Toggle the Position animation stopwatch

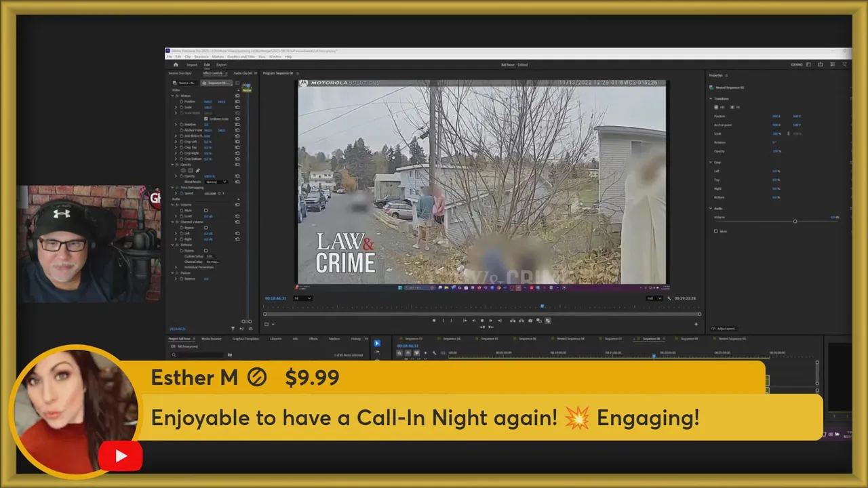182,102
